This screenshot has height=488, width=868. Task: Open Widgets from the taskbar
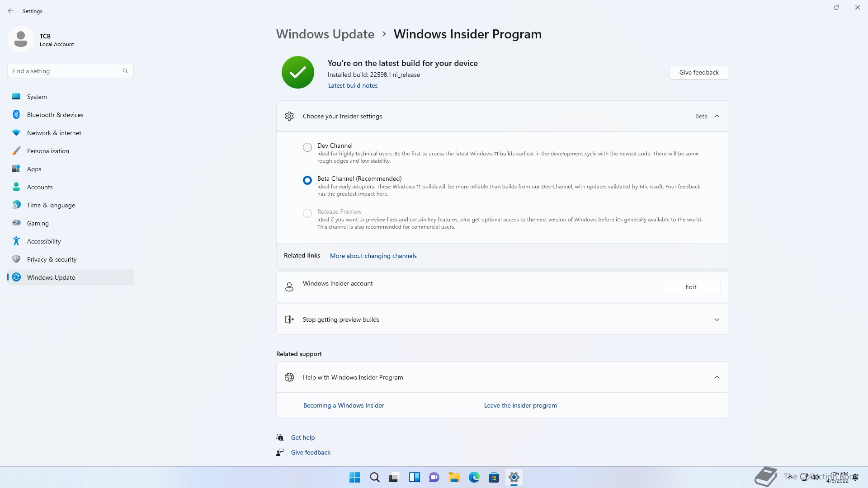415,477
